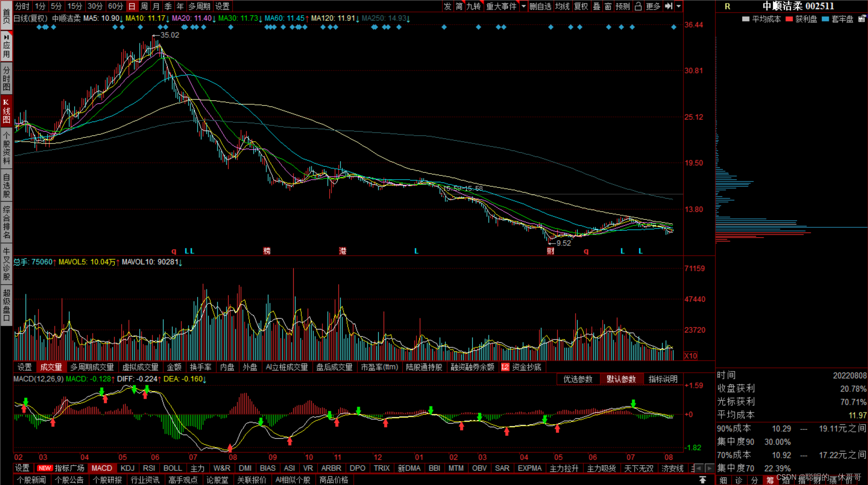Click 优选参数 button

(x=578, y=379)
